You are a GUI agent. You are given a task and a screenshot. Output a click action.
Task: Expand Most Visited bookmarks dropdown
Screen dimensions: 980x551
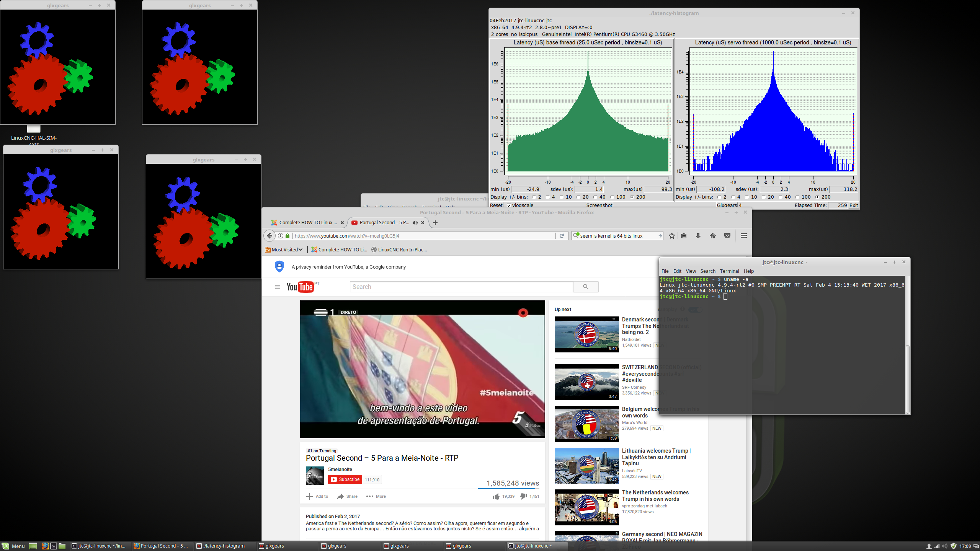[x=284, y=249]
